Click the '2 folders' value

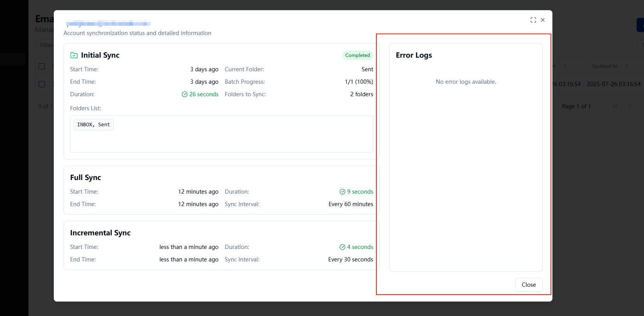362,94
